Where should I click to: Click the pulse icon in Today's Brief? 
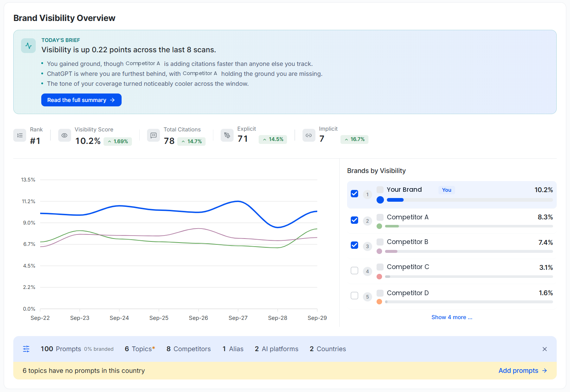point(28,46)
